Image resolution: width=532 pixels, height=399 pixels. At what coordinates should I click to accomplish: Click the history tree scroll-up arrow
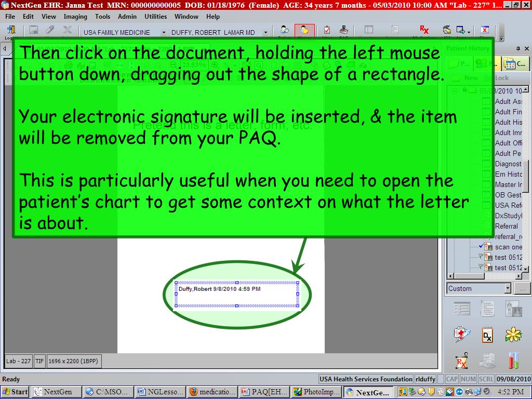pos(526,89)
